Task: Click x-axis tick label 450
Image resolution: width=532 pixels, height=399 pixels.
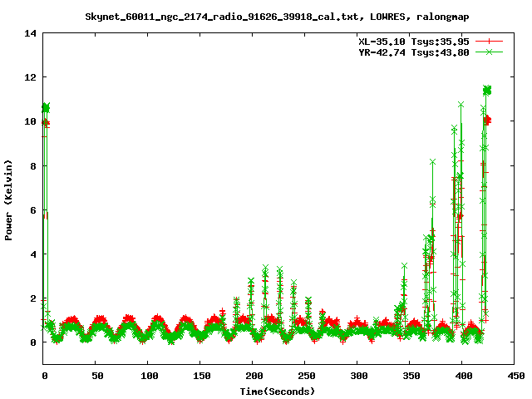Action: pos(516,376)
